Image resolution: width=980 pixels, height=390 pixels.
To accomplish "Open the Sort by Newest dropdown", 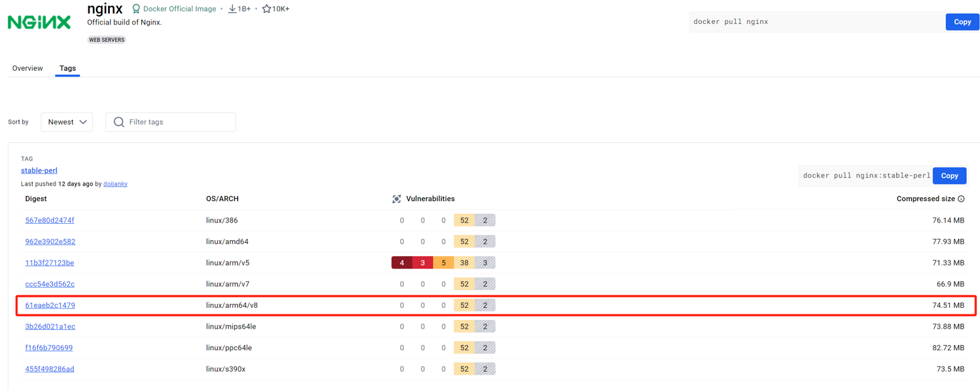I will 67,122.
